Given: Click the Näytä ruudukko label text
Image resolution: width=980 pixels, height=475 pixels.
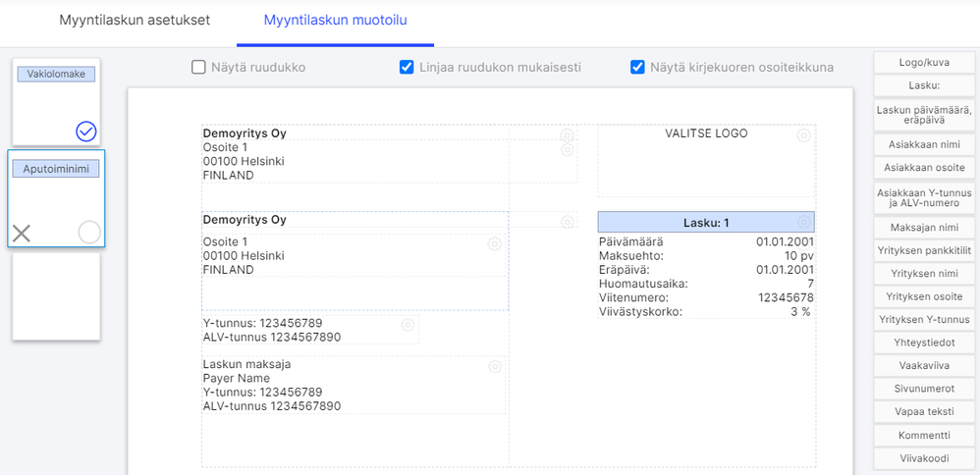Looking at the screenshot, I should tap(259, 67).
